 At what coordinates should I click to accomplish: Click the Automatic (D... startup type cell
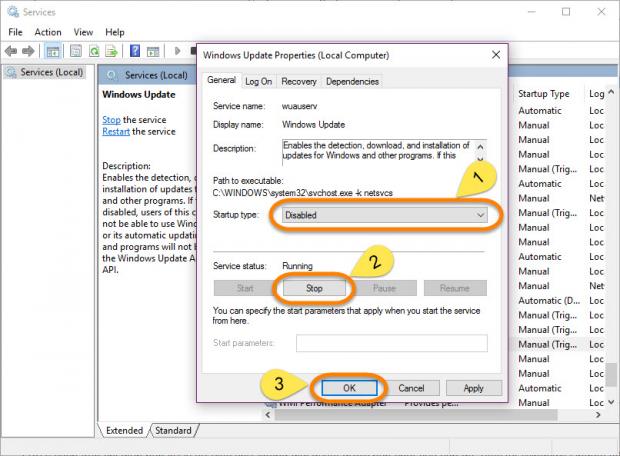click(x=549, y=301)
